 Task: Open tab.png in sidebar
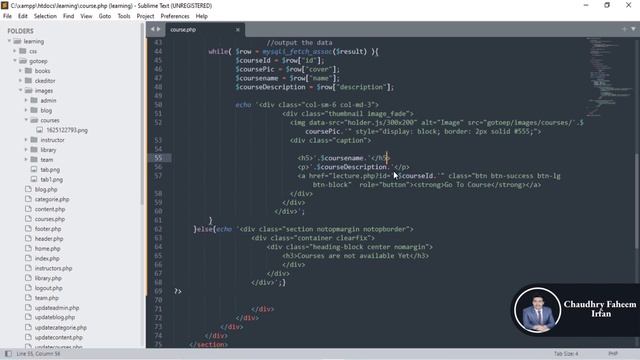point(50,169)
